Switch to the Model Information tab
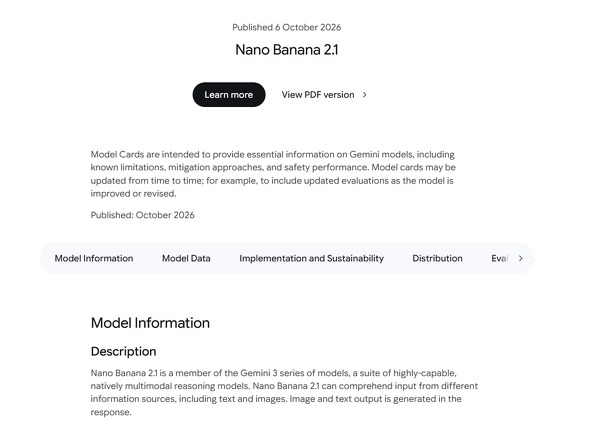 coord(94,258)
